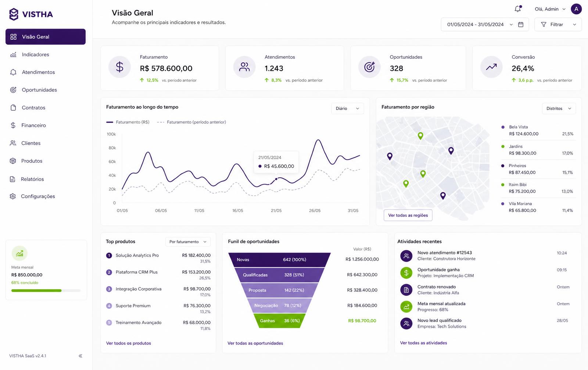Click the VISTHA logo icon
The width and height of the screenshot is (588, 370).
(x=14, y=14)
